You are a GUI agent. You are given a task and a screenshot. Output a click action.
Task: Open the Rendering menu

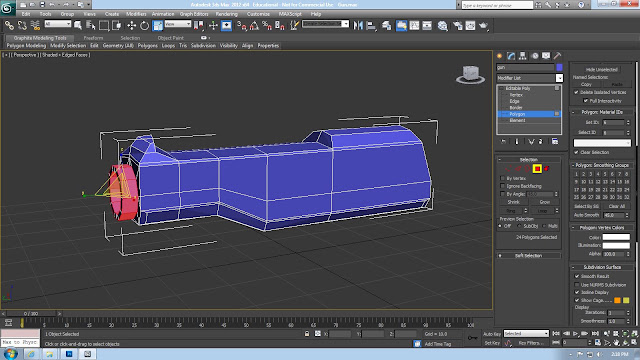pos(227,14)
